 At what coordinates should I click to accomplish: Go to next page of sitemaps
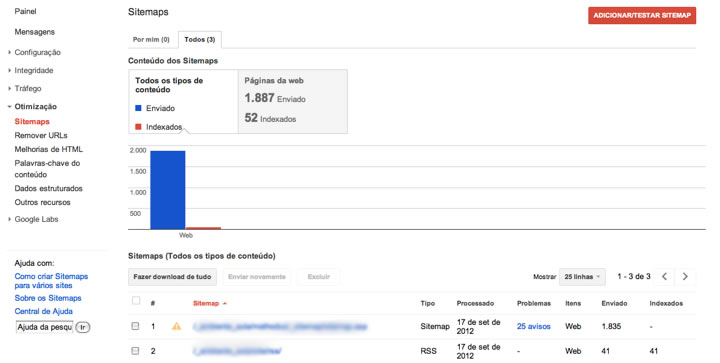coord(685,276)
